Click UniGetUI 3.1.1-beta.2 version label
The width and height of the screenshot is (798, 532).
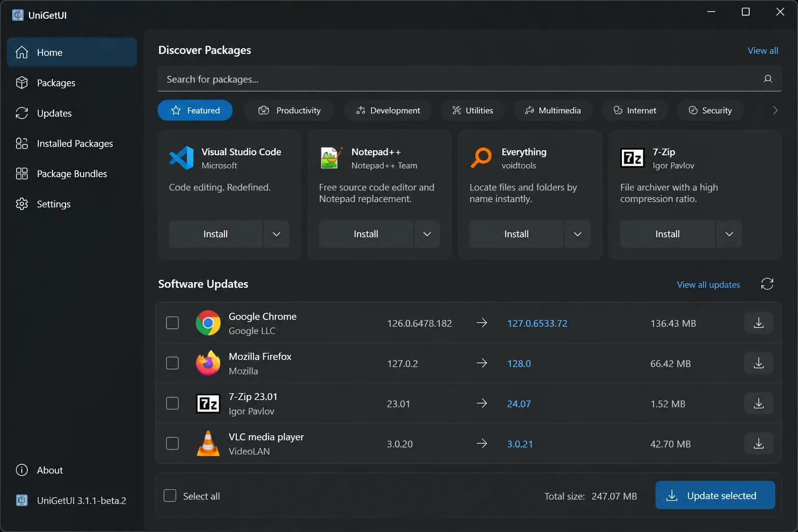(x=82, y=500)
